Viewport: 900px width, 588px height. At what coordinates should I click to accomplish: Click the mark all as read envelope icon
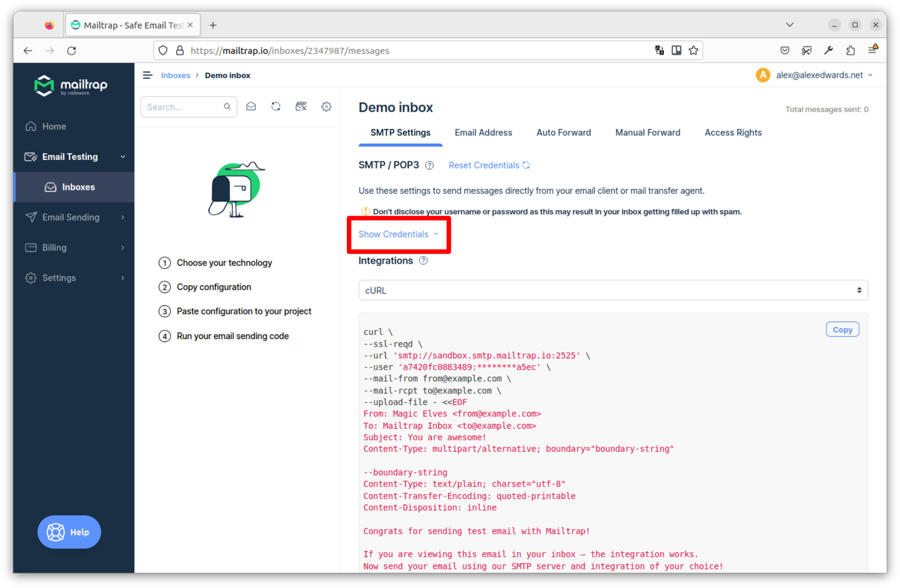(251, 107)
